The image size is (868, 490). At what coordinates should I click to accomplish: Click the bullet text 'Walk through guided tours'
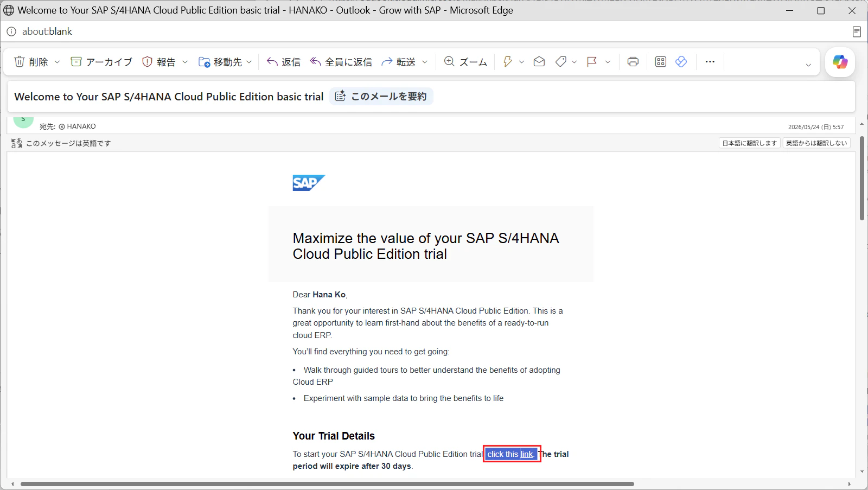[432, 370]
